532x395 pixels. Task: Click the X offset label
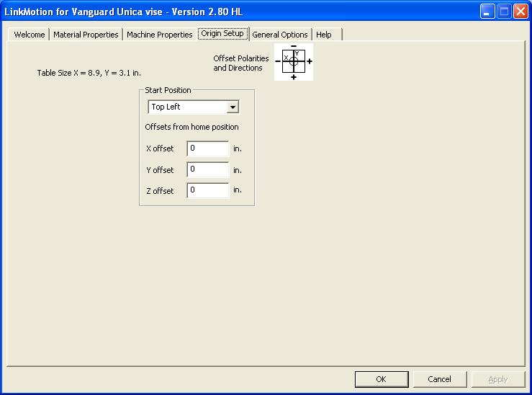click(x=160, y=148)
